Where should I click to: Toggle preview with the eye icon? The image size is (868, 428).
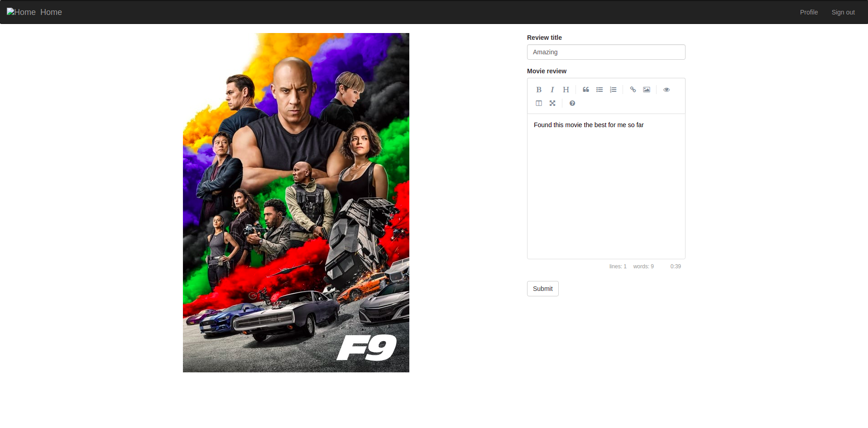tap(667, 90)
